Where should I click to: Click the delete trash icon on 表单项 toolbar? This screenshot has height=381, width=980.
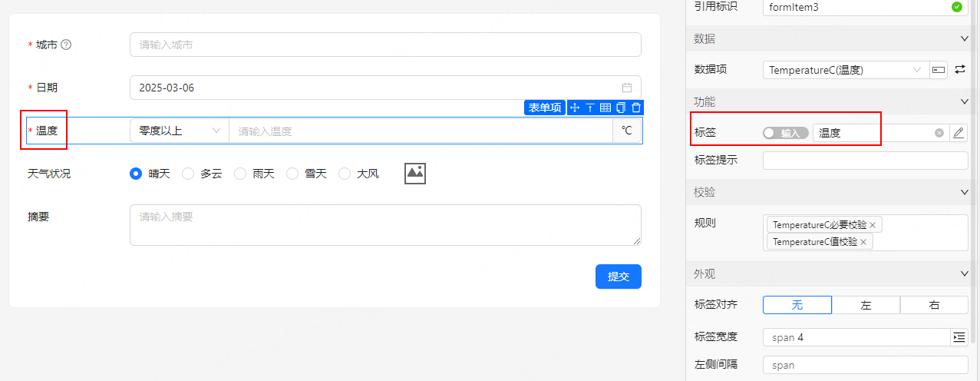[x=636, y=108]
